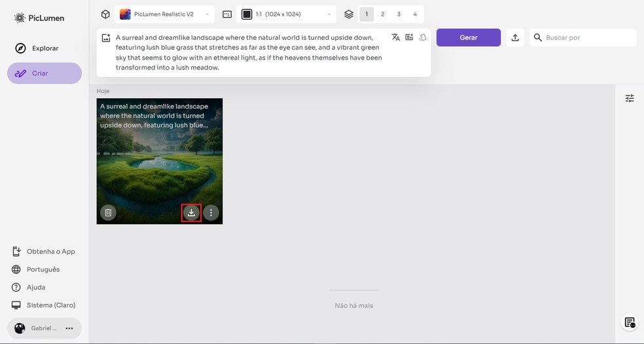Click the Gerar button
This screenshot has width=644, height=344.
tap(469, 37)
